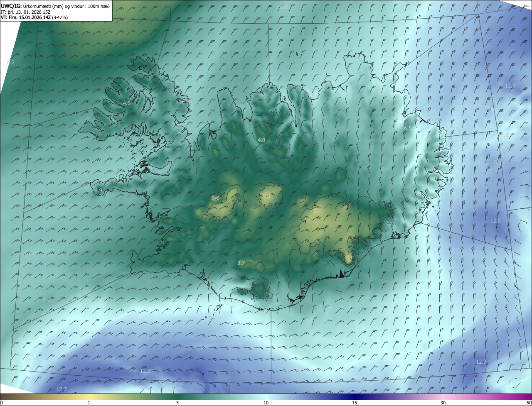Click the 10 tick on the color scale

click(266, 403)
